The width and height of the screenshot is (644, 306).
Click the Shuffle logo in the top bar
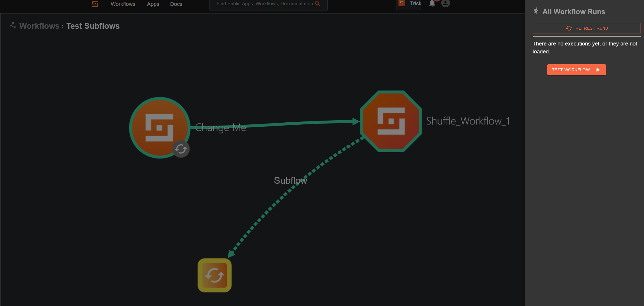pos(95,4)
